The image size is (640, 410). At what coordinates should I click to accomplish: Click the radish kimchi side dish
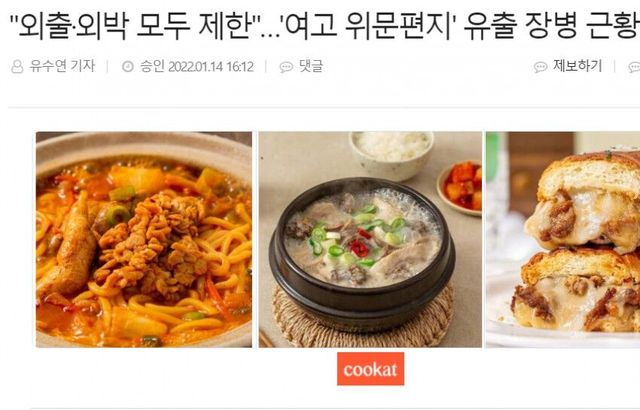(460, 188)
